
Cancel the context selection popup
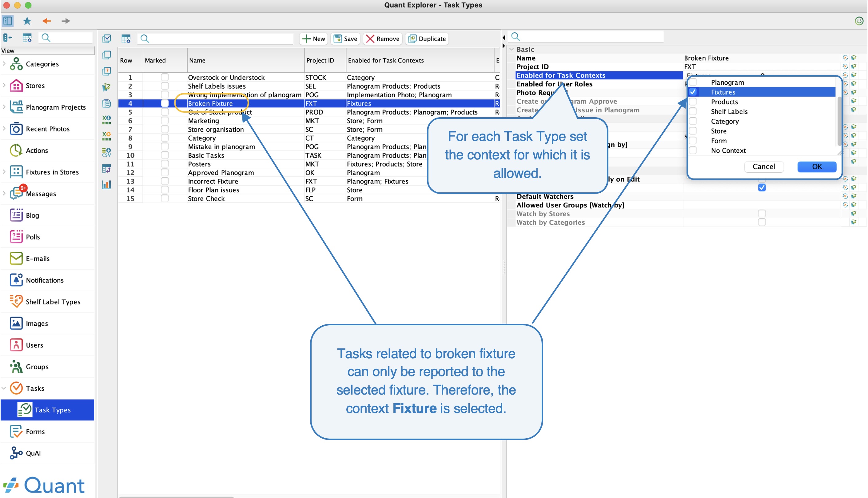pyautogui.click(x=764, y=167)
